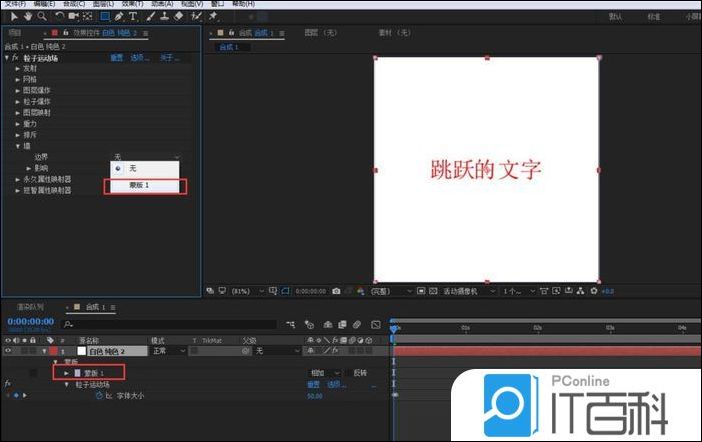Expand the 发射 property group
This screenshot has height=442, width=702.
[17, 68]
